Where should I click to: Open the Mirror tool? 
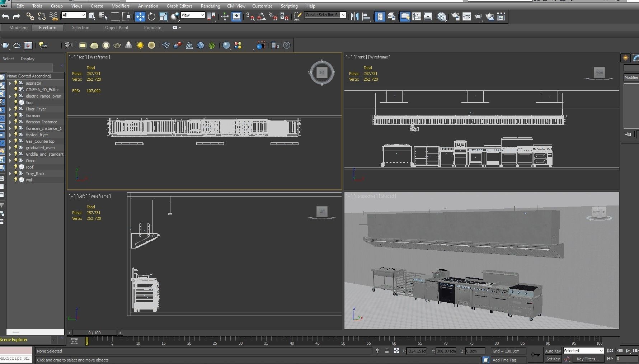pyautogui.click(x=354, y=16)
